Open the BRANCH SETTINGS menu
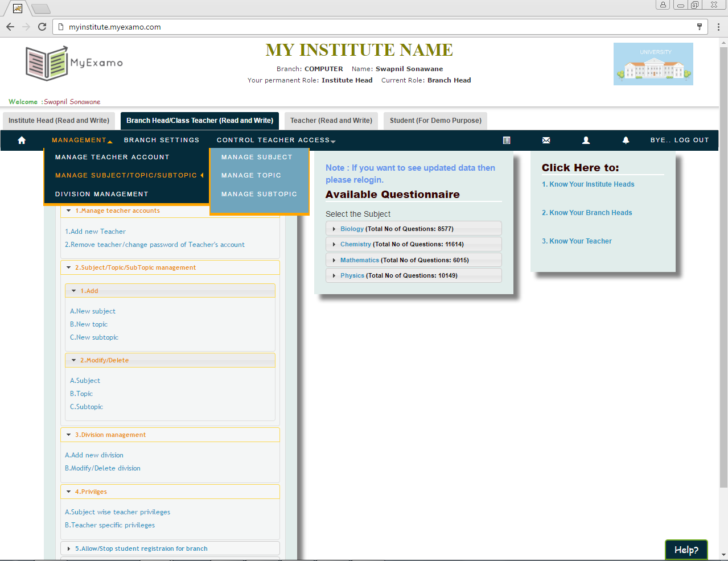The height and width of the screenshot is (561, 728). [162, 140]
